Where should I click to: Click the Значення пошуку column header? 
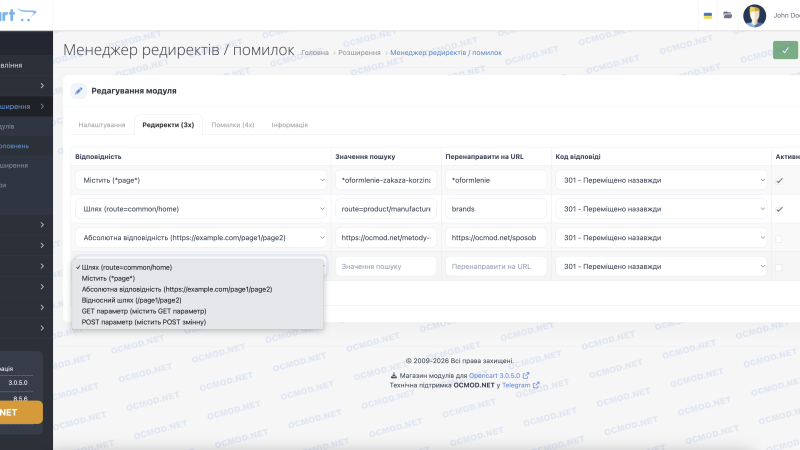pos(365,157)
